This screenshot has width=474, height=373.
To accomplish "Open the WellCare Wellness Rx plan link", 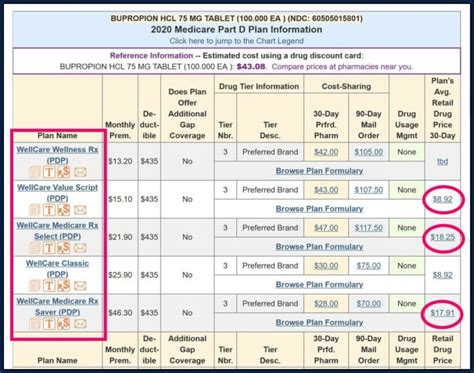I will (57, 155).
